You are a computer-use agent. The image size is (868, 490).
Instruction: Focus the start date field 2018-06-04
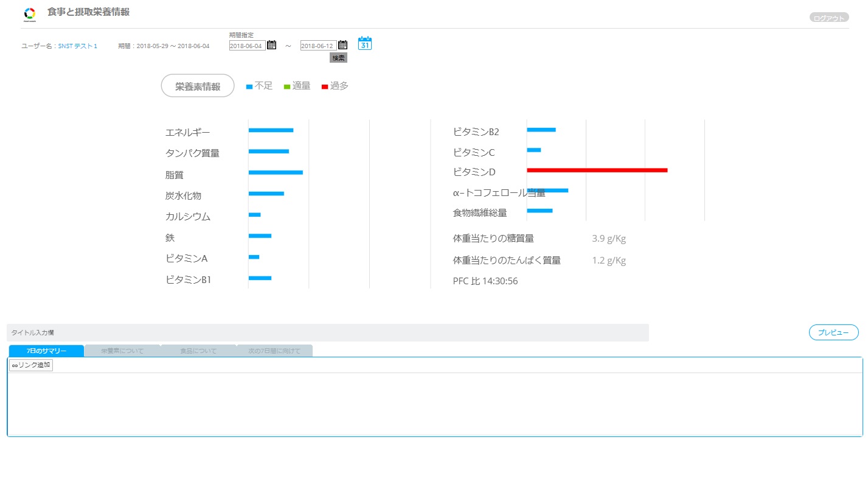coord(247,46)
